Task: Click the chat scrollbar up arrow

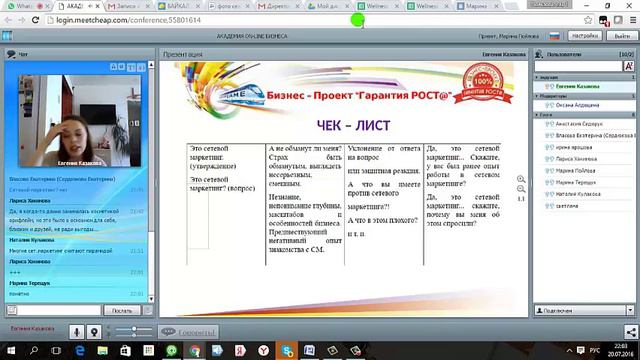Action: pyautogui.click(x=151, y=64)
